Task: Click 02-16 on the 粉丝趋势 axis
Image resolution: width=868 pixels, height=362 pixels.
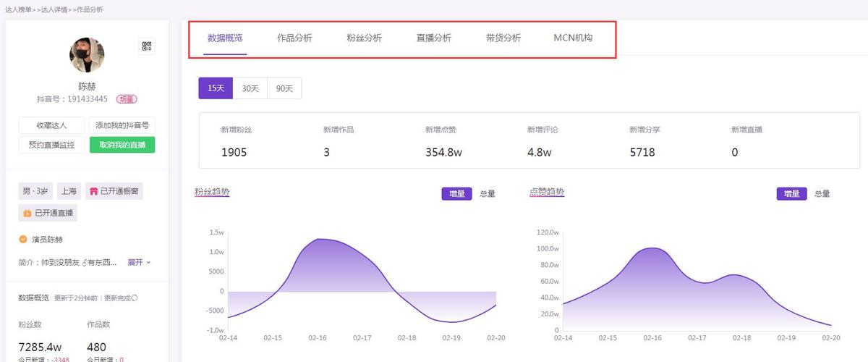Action: 318,338
